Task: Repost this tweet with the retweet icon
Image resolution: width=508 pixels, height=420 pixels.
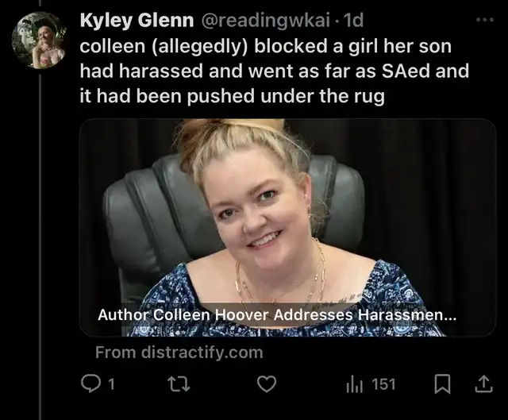Action: [x=179, y=384]
